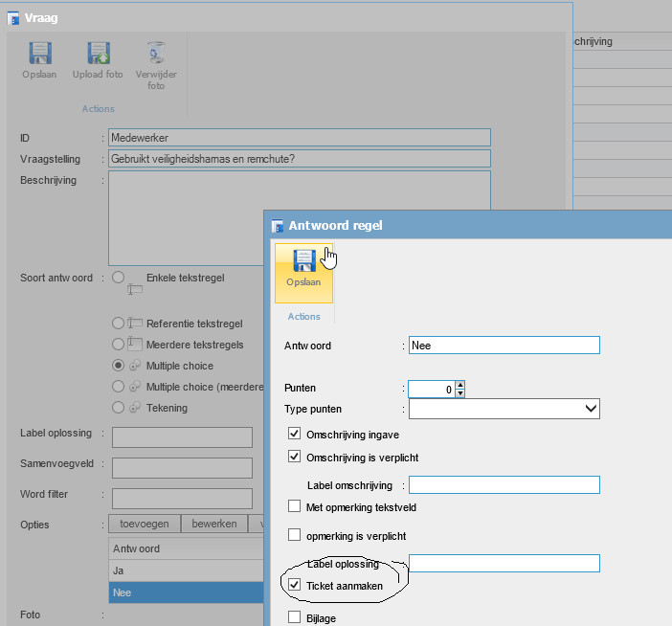Uncheck the Ticket aanmaken checkbox
This screenshot has width=672, height=626.
coord(295,585)
